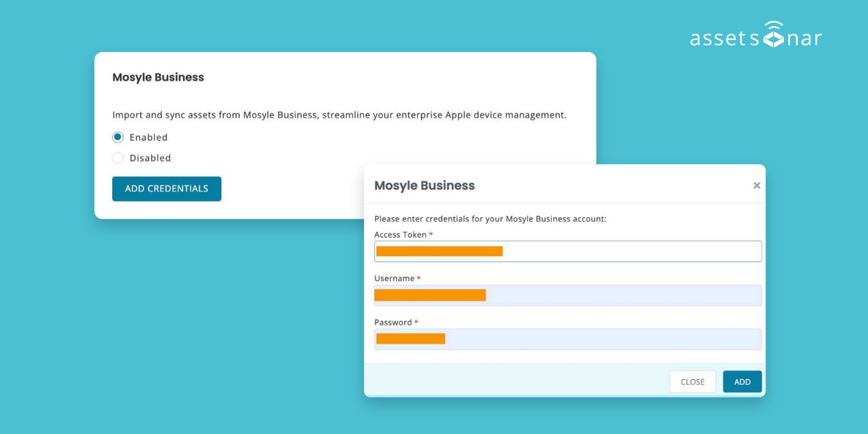Click the Mosyle Business dialog title
868x434 pixels.
pyautogui.click(x=424, y=185)
